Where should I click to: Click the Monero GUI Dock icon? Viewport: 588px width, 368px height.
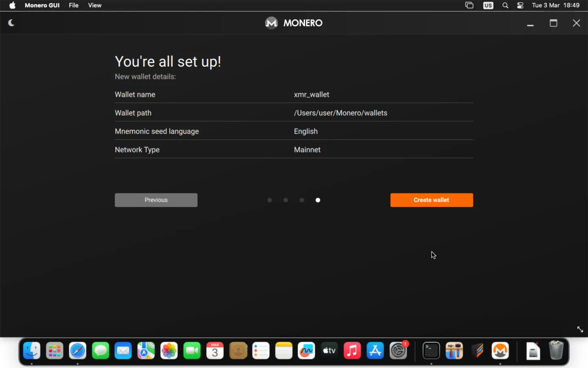point(500,351)
